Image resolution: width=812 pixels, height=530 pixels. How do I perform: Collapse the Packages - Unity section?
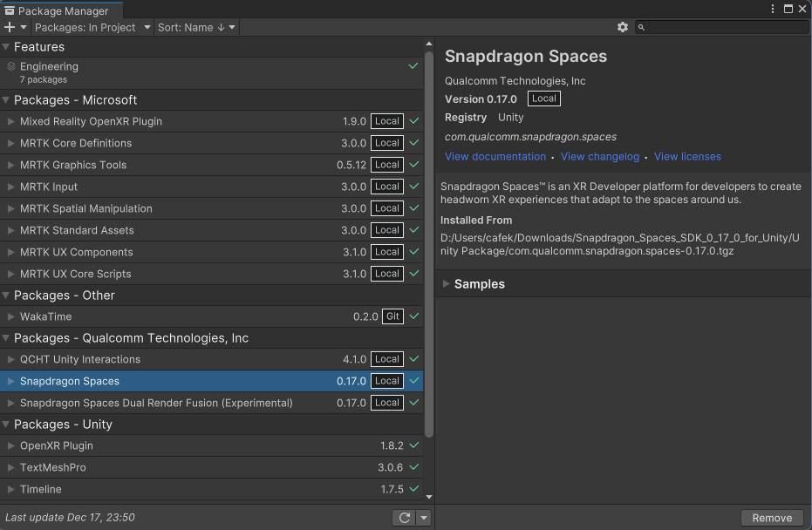tap(6, 425)
